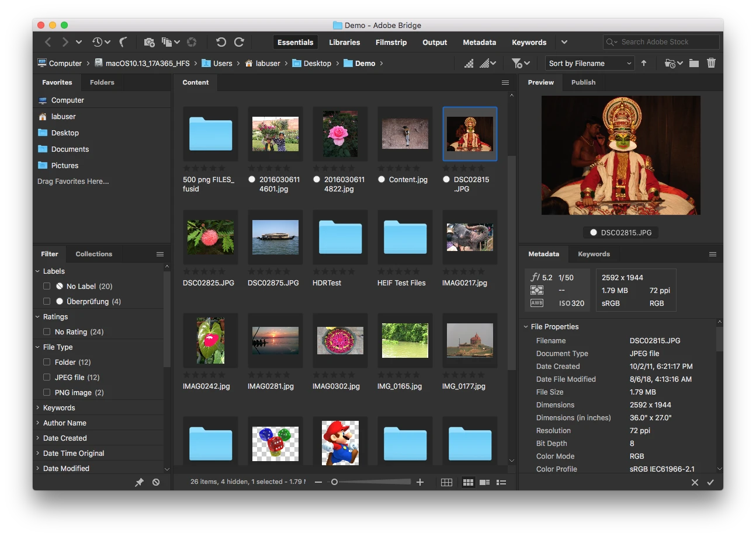Open the Keywords metadata tab
This screenshot has height=537, width=756.
[594, 254]
